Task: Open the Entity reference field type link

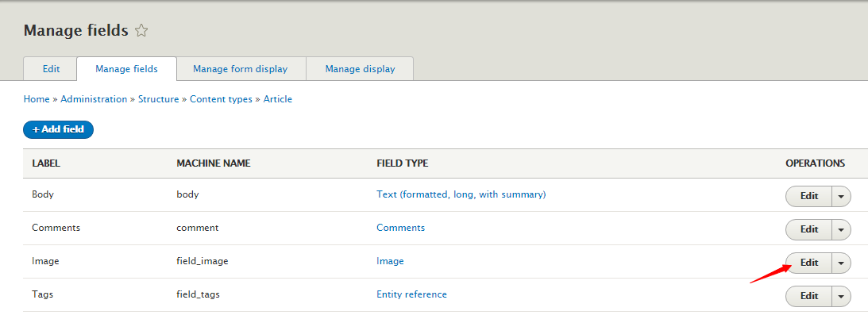Action: point(412,294)
